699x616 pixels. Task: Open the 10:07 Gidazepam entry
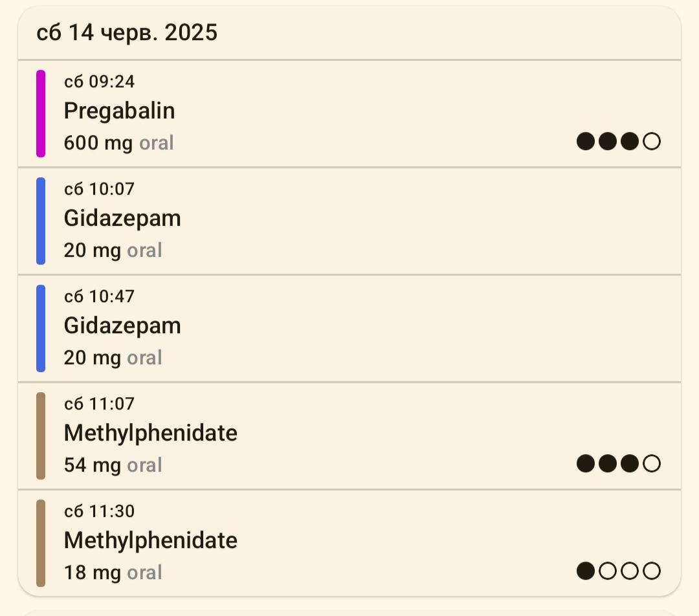point(122,219)
